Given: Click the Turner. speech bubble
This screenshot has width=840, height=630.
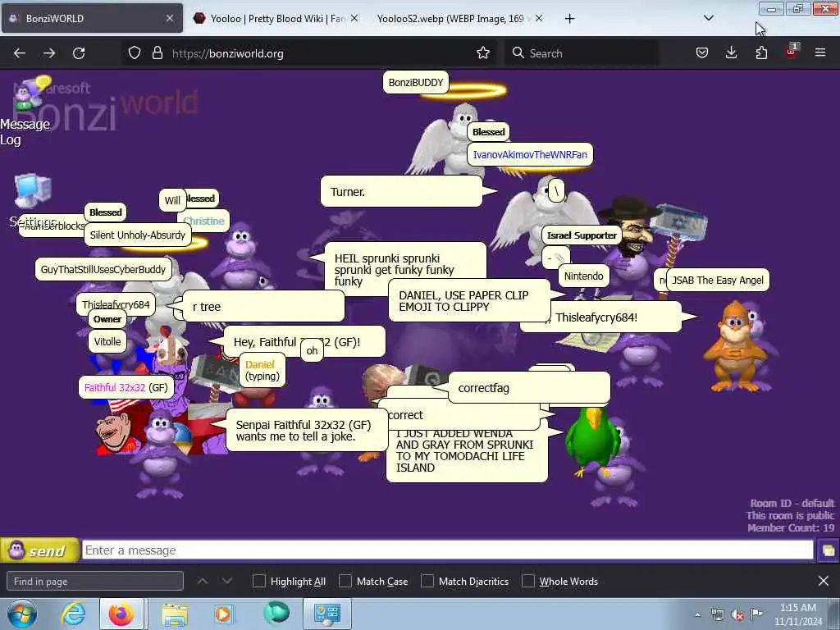Looking at the screenshot, I should pyautogui.click(x=402, y=192).
